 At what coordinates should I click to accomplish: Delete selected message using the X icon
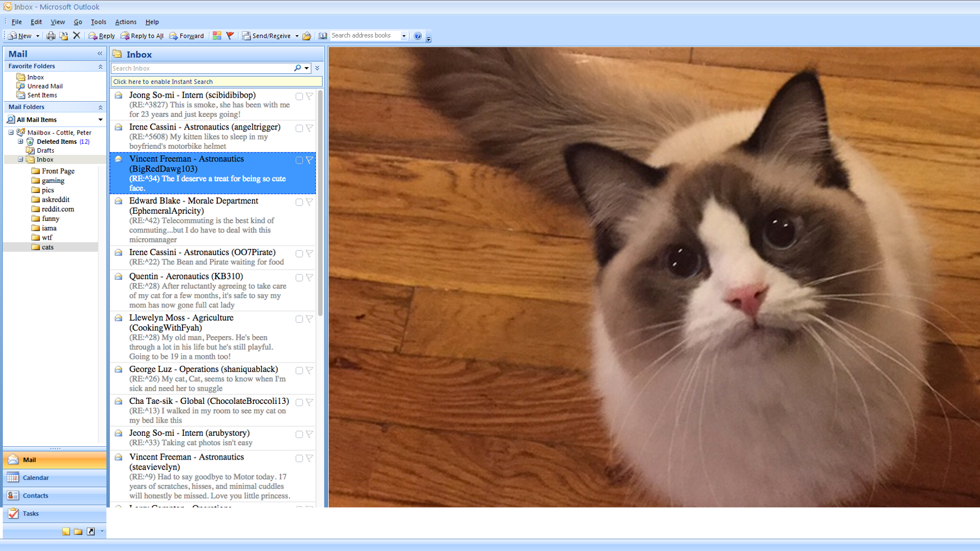[x=77, y=35]
